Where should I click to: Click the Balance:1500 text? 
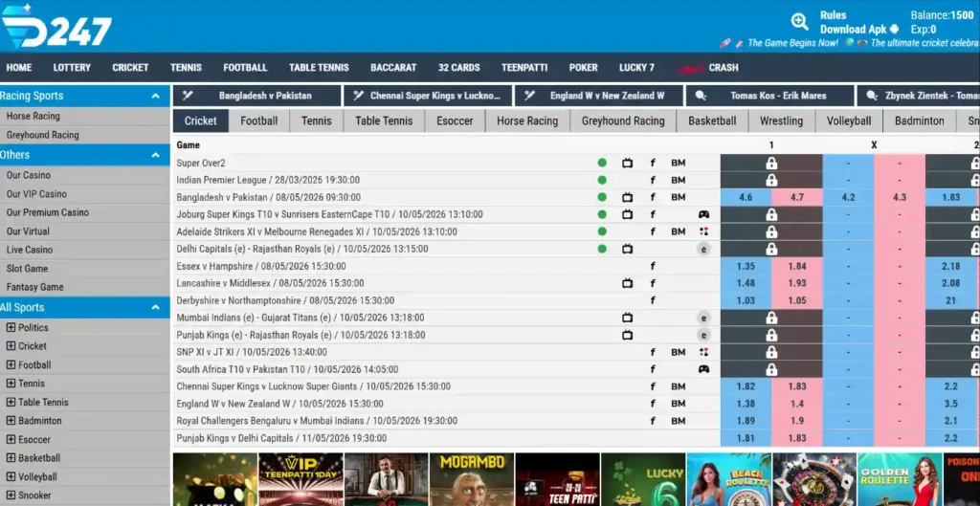tap(942, 15)
